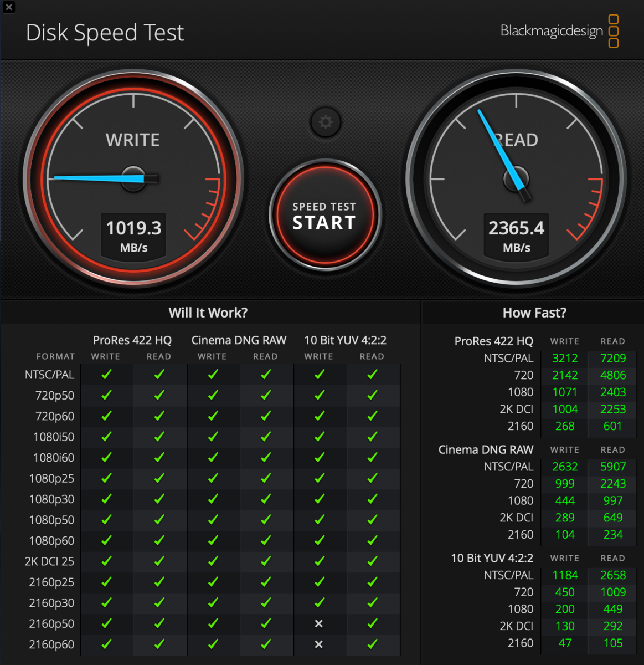The height and width of the screenshot is (665, 644).
Task: Click the checkmark for 1080p25 10 Bit YUV read
Action: tap(372, 478)
